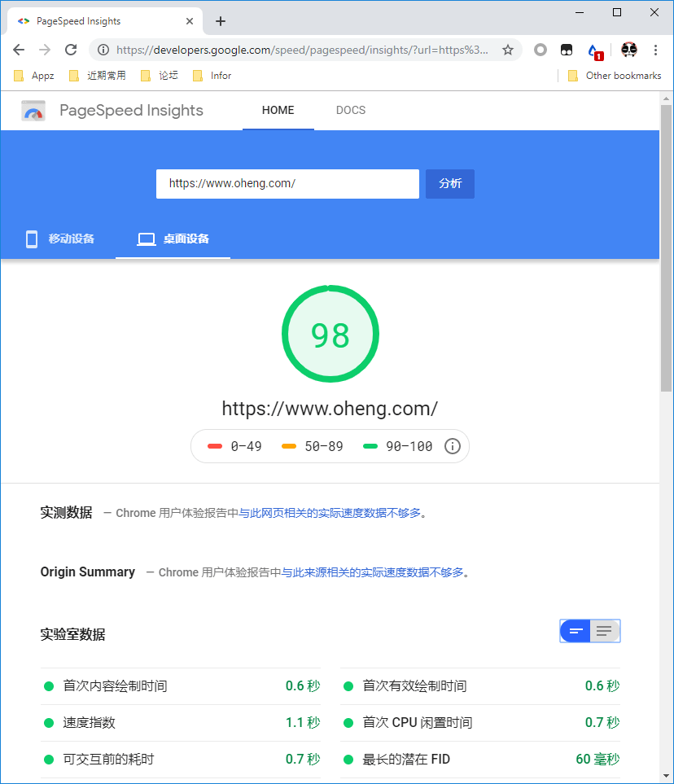Open the 近期常用 bookmarks folder
The width and height of the screenshot is (674, 784).
pos(98,76)
